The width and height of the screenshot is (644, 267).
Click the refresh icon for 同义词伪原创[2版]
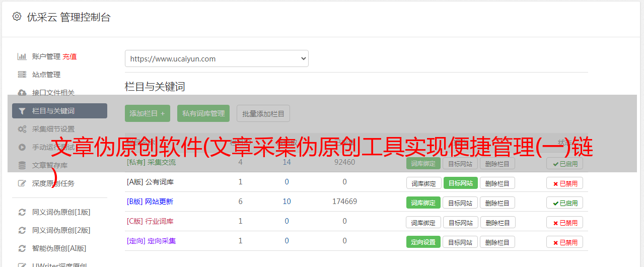(x=22, y=230)
